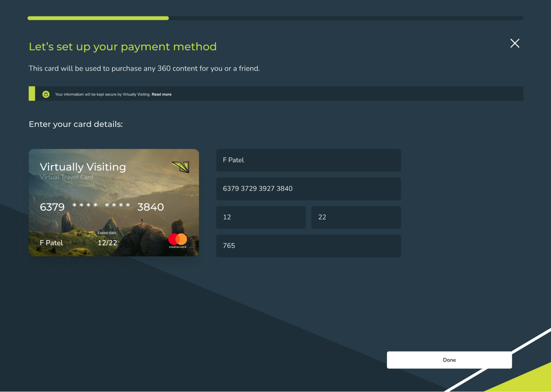This screenshot has width=551, height=392.
Task: Select the cardholder name field showing F Patel
Action: click(x=308, y=160)
